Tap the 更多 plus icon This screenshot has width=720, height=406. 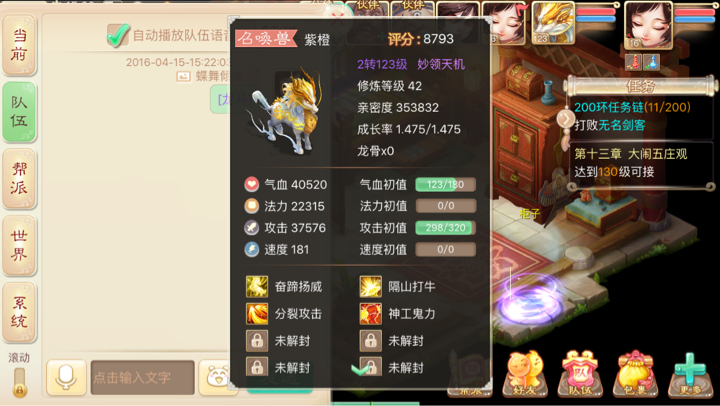[691, 373]
